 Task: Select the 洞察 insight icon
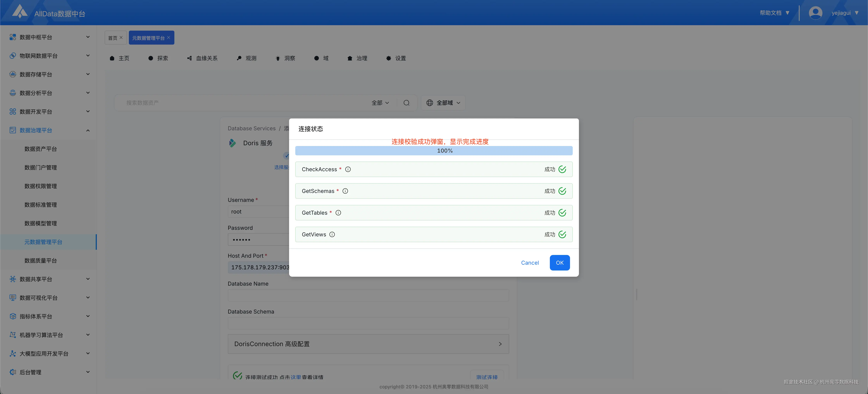278,58
